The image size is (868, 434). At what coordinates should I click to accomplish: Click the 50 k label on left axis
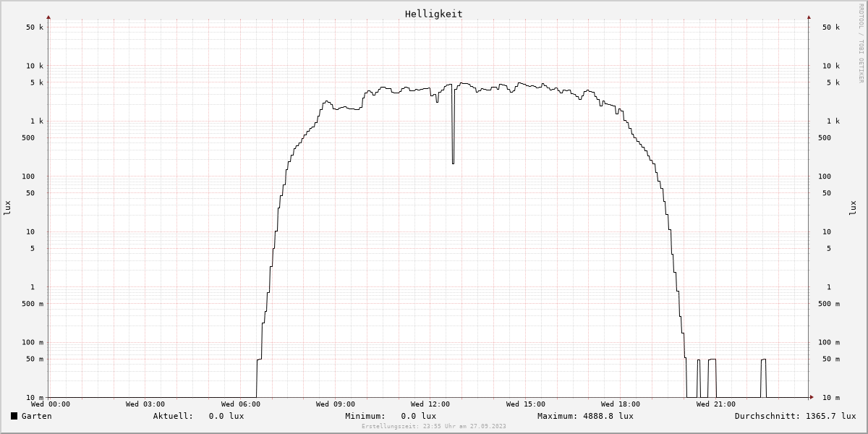(x=35, y=27)
